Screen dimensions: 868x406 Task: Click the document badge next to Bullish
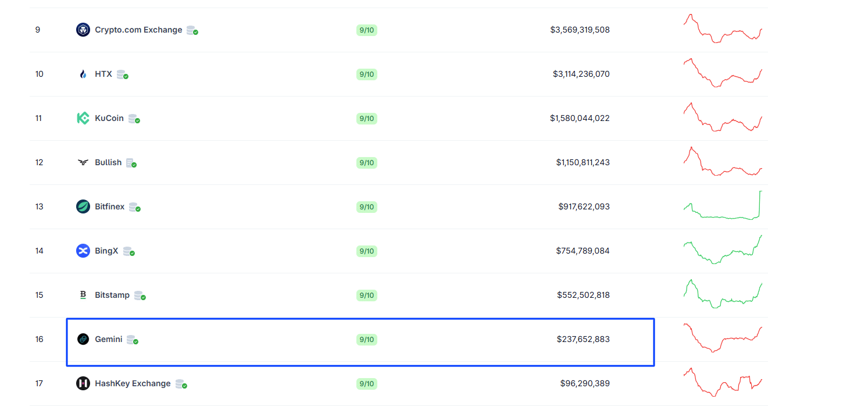pos(131,163)
